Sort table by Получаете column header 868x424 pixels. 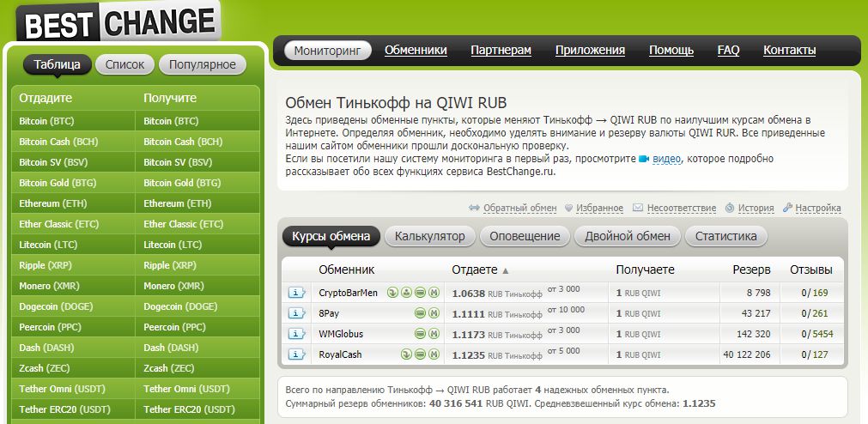click(x=646, y=270)
